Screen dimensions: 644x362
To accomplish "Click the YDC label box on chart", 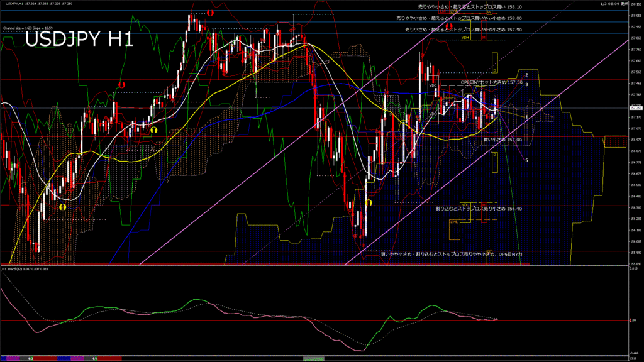I will (433, 85).
